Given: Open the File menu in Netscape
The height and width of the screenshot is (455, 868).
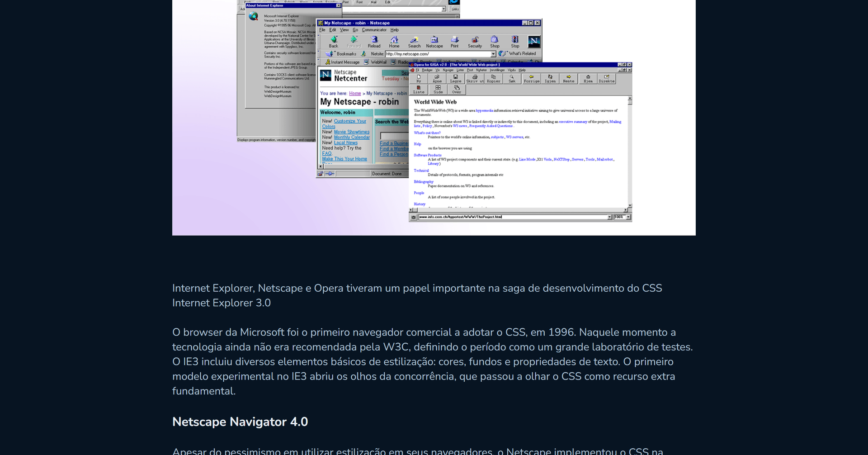Looking at the screenshot, I should tap(322, 30).
